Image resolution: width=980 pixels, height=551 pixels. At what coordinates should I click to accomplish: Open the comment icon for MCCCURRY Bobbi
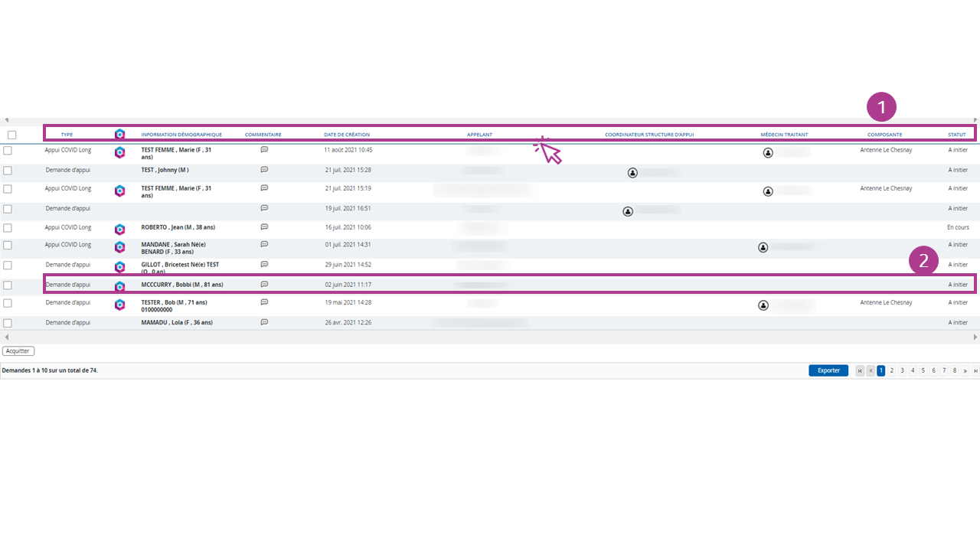pos(264,284)
